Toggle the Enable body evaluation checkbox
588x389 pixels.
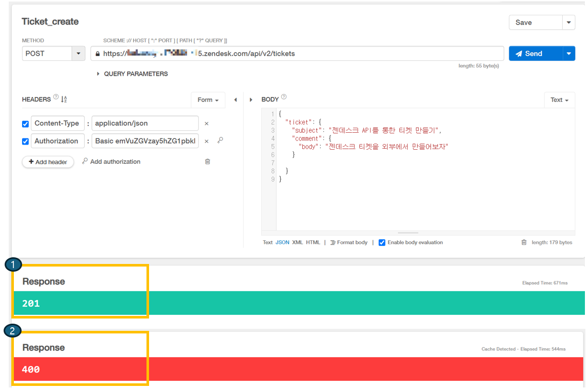(x=382, y=242)
